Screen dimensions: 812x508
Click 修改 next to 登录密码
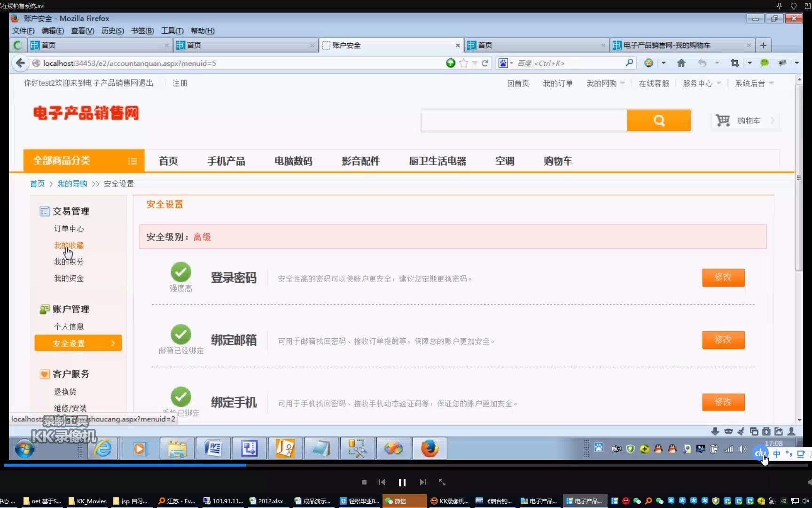[x=723, y=278]
